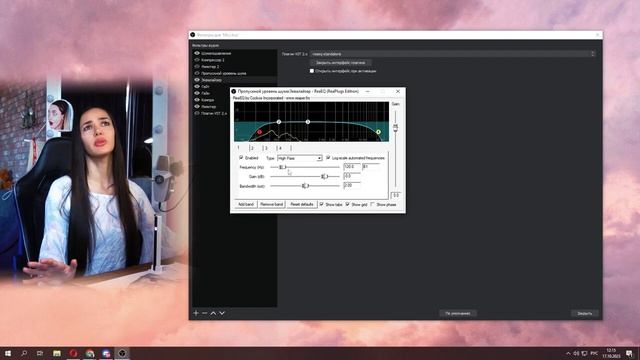Select the Пропускной уровень шума filter
The image size is (640, 360).
(235, 73)
